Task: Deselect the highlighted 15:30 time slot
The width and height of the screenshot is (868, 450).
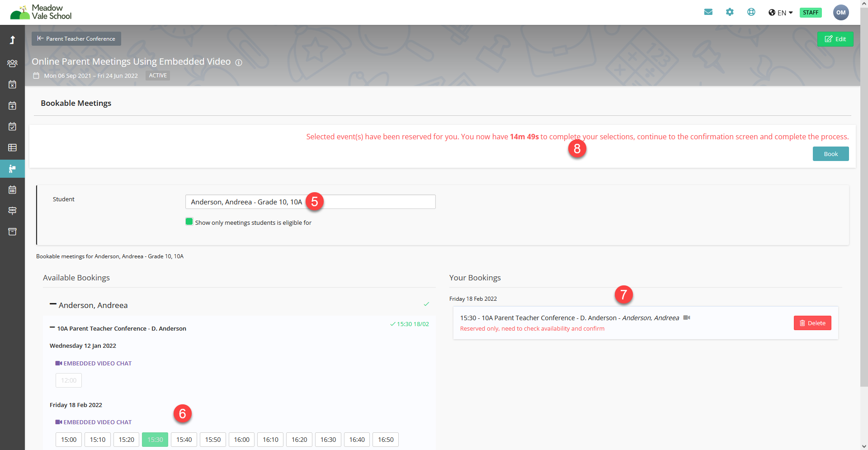Action: (x=155, y=440)
